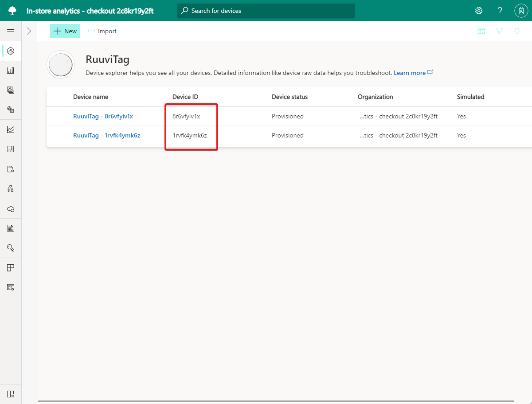Image resolution: width=532 pixels, height=404 pixels.
Task: Open the Help question mark menu
Action: coord(500,10)
